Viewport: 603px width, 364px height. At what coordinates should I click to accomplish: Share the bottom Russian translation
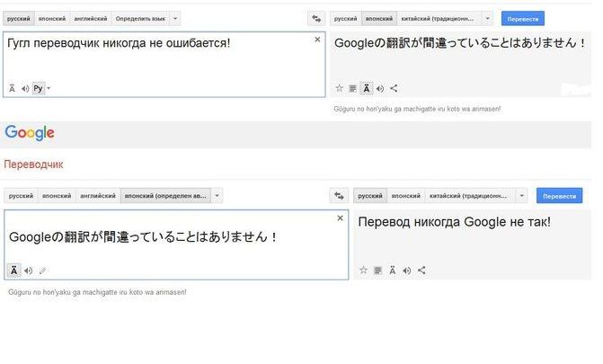point(421,271)
